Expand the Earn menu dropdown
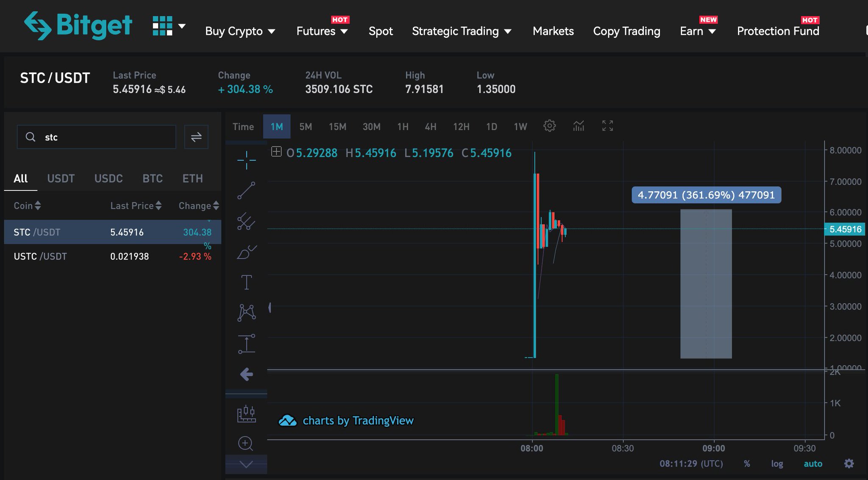The image size is (868, 480). (698, 31)
